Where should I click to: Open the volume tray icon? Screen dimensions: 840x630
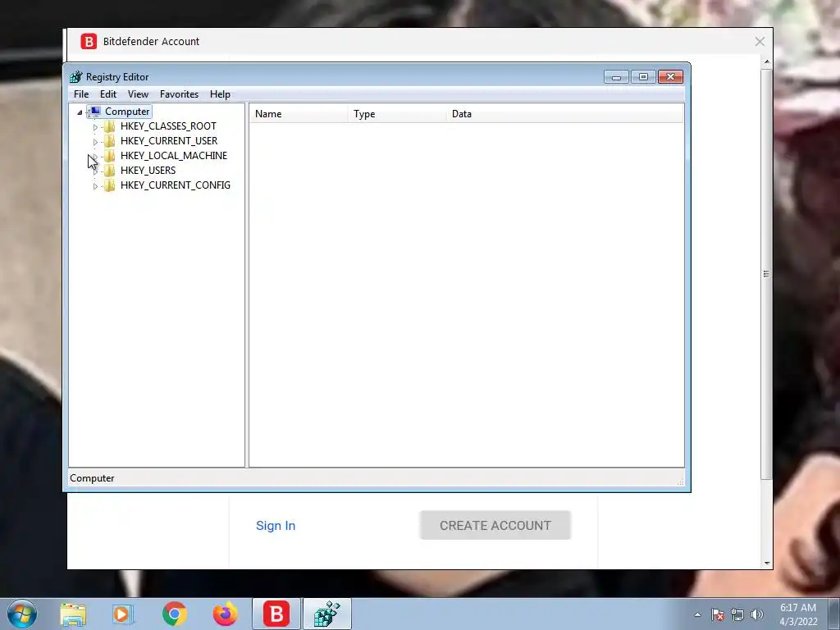pos(757,614)
